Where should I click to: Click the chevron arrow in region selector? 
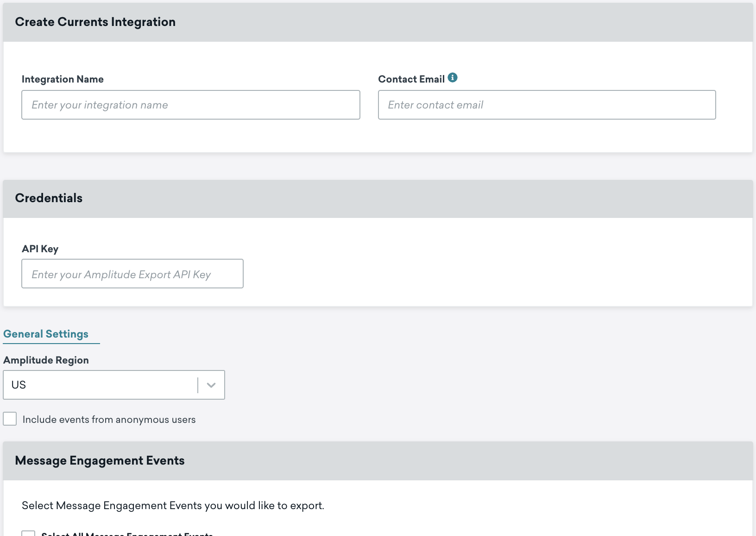coord(211,385)
